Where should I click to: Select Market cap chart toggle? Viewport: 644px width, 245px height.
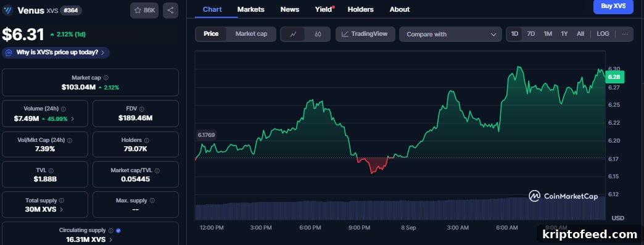click(251, 34)
